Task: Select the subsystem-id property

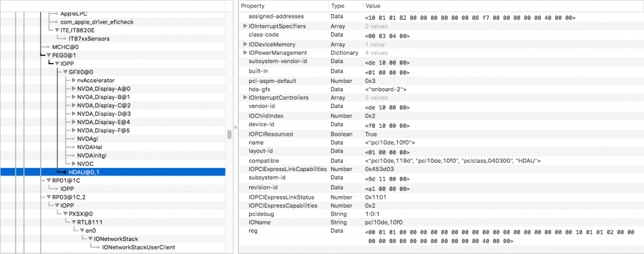Action: coord(442,179)
